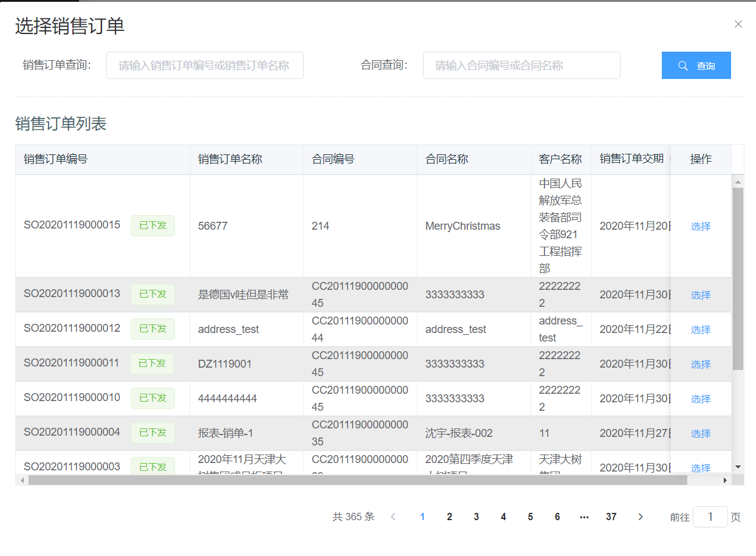
Task: Click horizontal scrollbar left arrow
Action: point(22,480)
